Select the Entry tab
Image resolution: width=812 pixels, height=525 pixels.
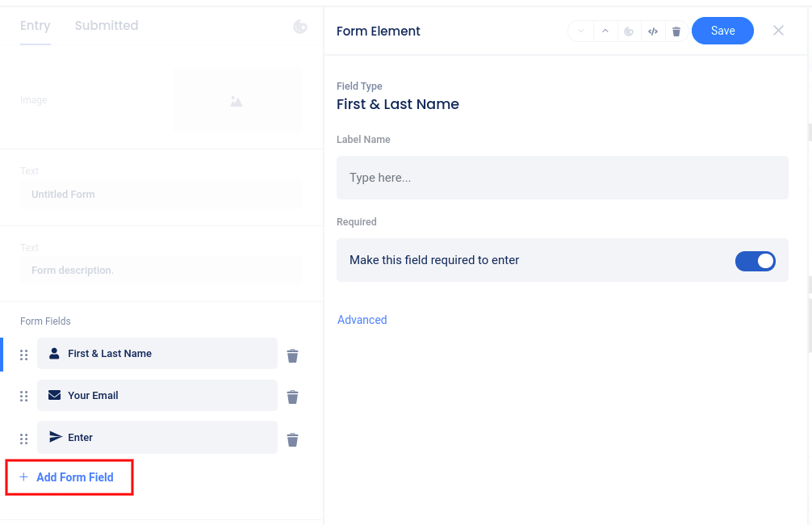(36, 26)
